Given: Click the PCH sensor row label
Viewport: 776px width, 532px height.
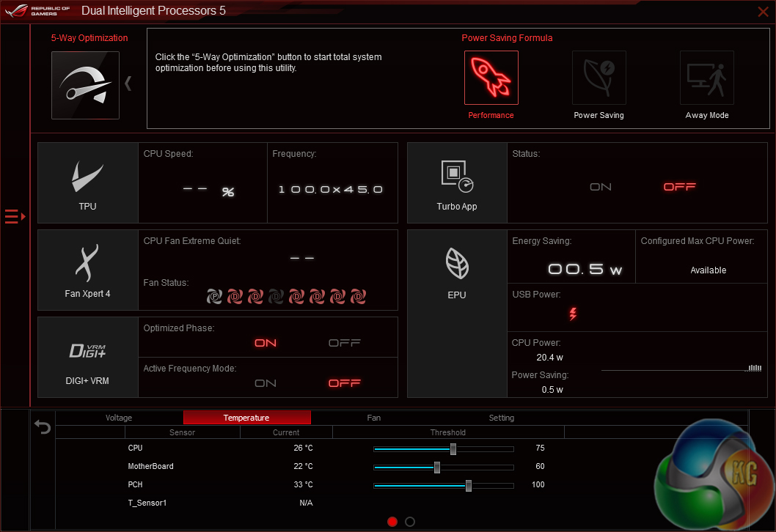Looking at the screenshot, I should click(x=135, y=484).
